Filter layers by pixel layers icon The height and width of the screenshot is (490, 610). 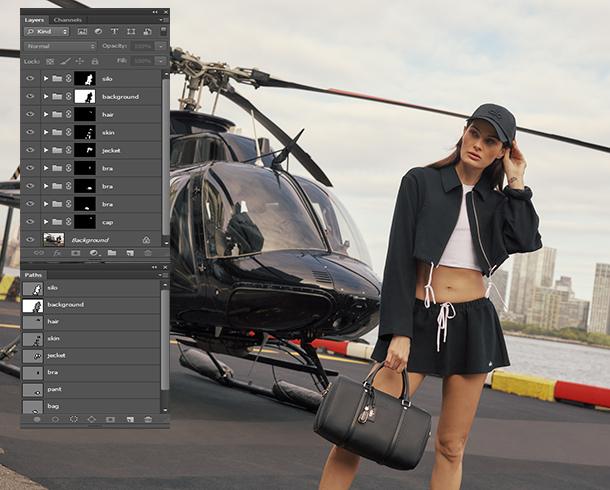coord(82,32)
